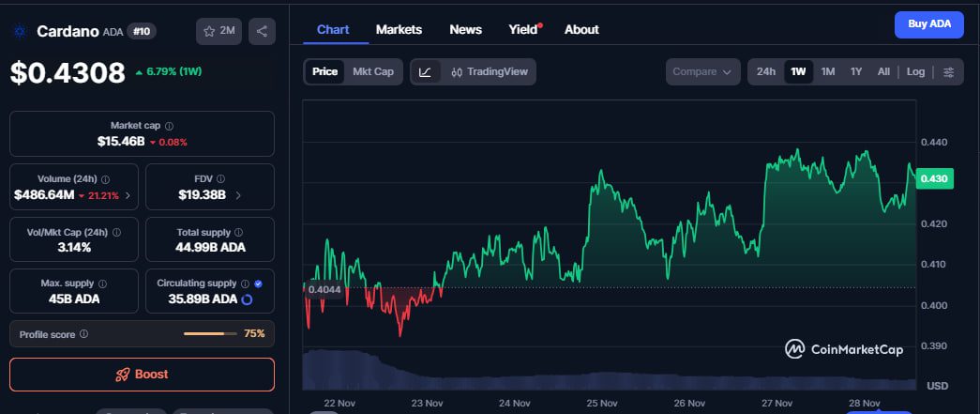Click the volume histogram below chart

(610, 372)
